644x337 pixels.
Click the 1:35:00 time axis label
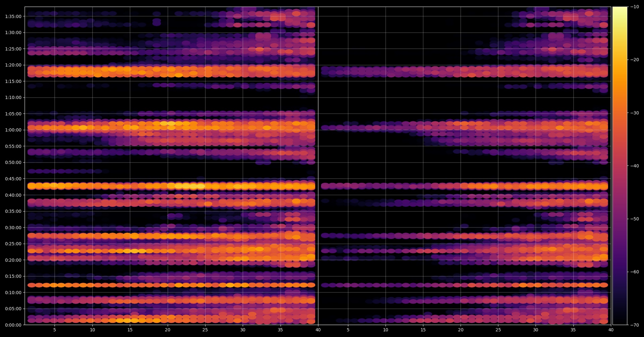coord(13,16)
